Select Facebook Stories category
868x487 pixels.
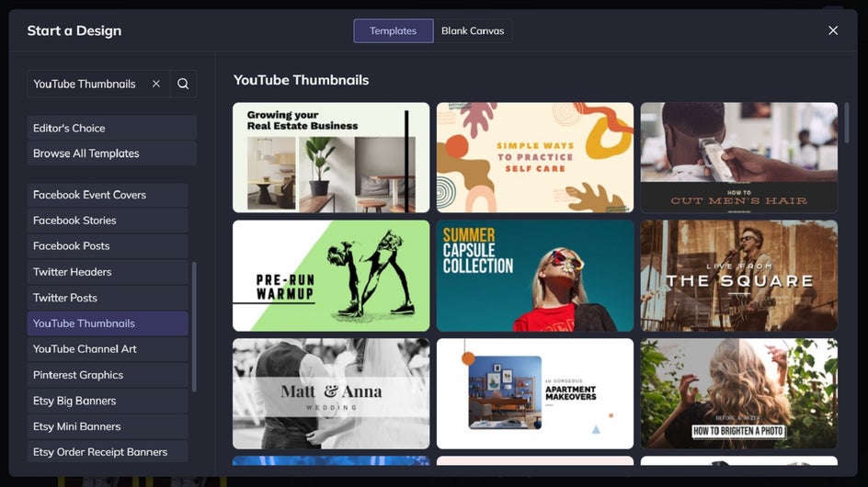click(107, 221)
